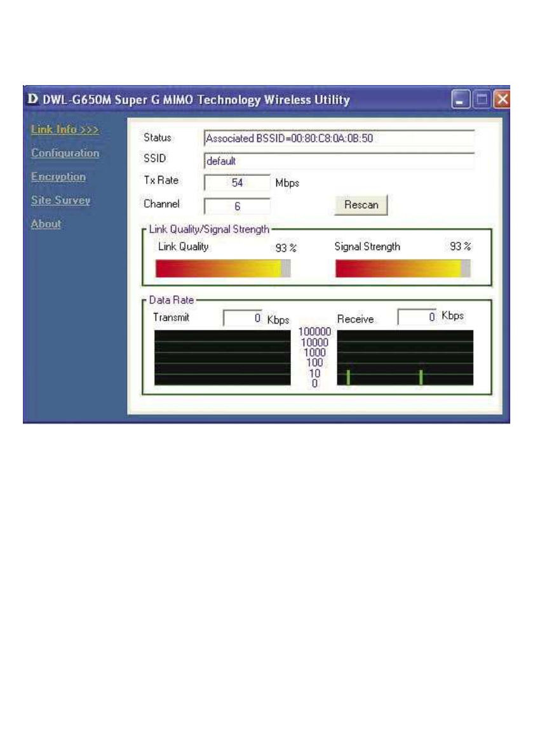Minimize the Wireless Utility window
The width and height of the screenshot is (533, 756).
(462, 100)
